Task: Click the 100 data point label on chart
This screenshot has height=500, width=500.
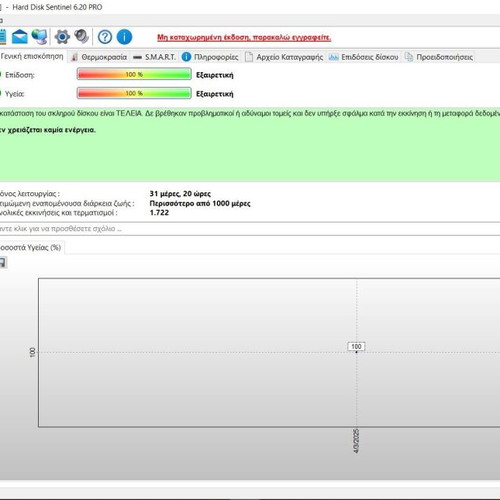Action: tap(356, 347)
